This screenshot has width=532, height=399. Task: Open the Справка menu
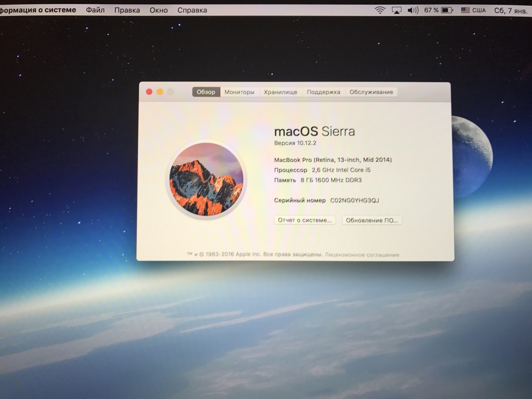[192, 10]
